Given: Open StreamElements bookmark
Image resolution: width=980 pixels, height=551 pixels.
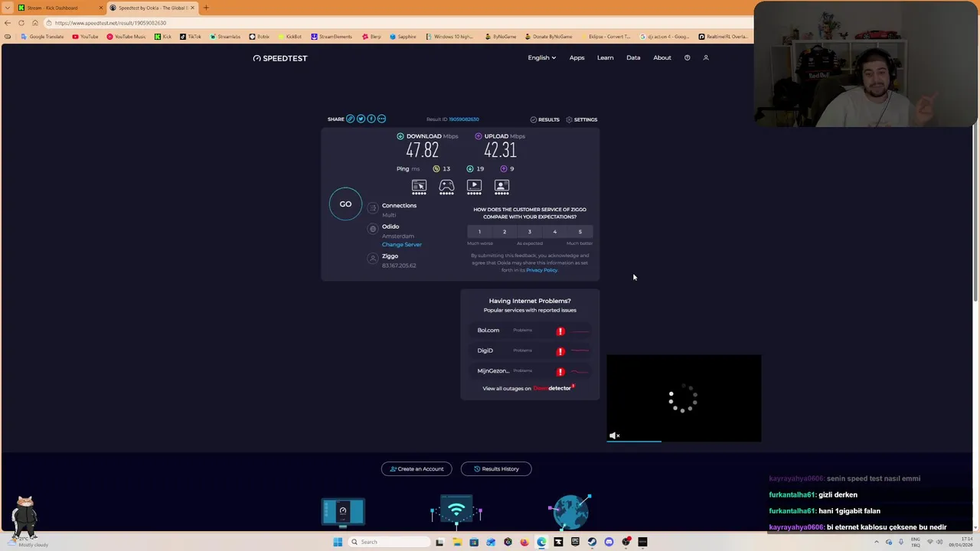Looking at the screenshot, I should point(332,37).
